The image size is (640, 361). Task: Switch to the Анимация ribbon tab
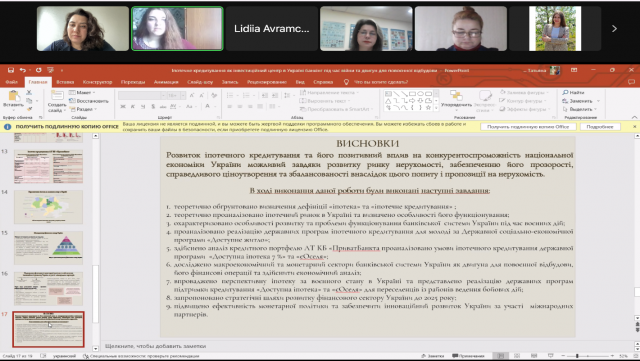(166, 82)
